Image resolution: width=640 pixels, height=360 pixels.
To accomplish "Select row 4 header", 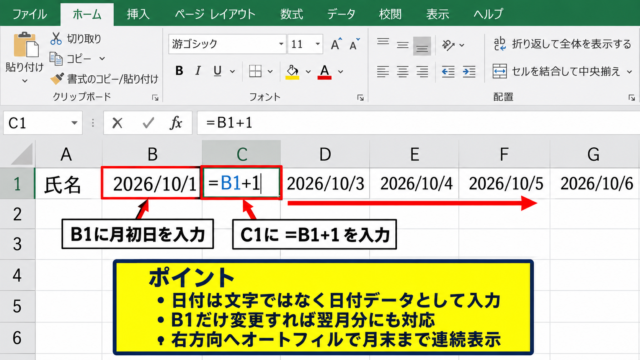I will coord(17,275).
